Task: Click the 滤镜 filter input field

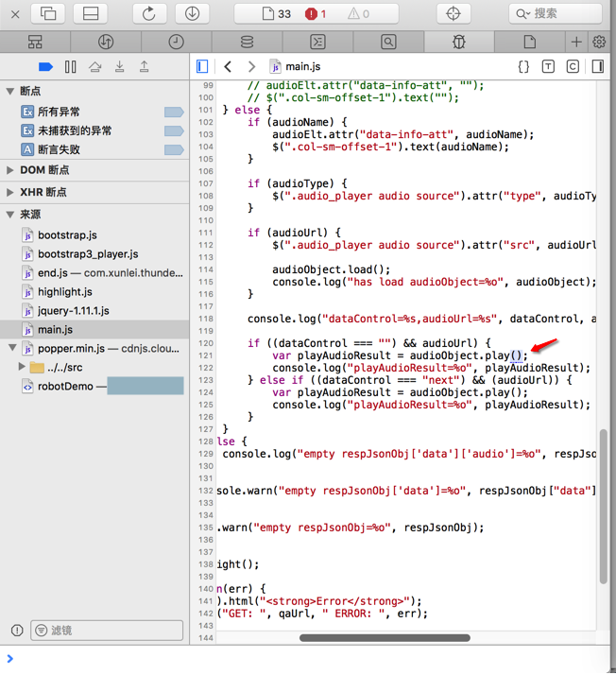Action: [107, 631]
